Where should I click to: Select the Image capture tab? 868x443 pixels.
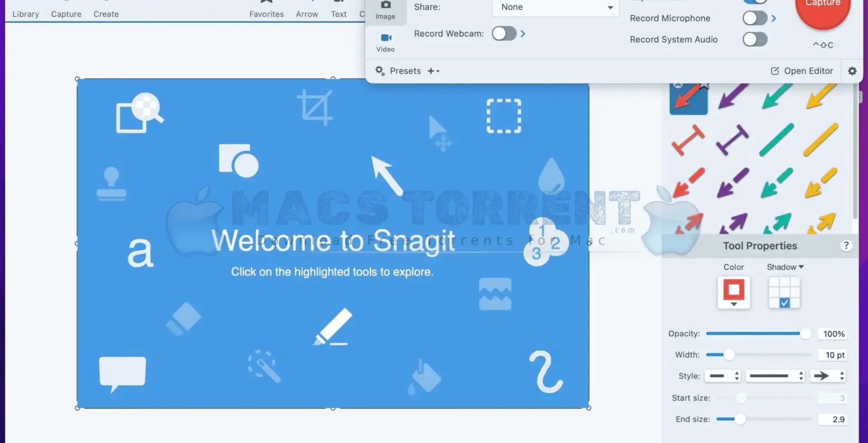pyautogui.click(x=385, y=10)
